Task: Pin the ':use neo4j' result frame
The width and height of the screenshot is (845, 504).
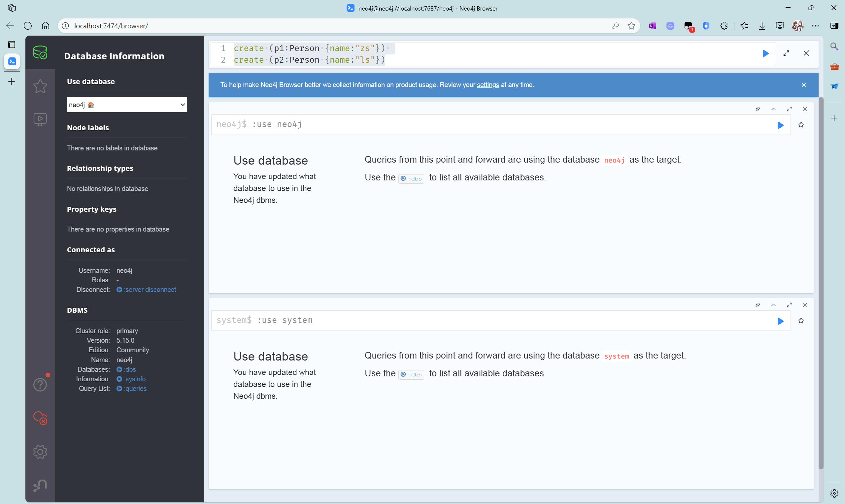Action: tap(758, 109)
